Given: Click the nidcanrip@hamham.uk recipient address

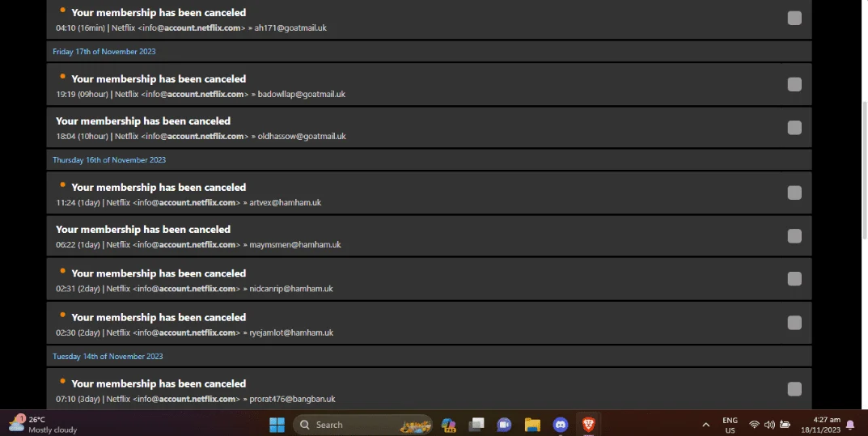Looking at the screenshot, I should coord(291,289).
